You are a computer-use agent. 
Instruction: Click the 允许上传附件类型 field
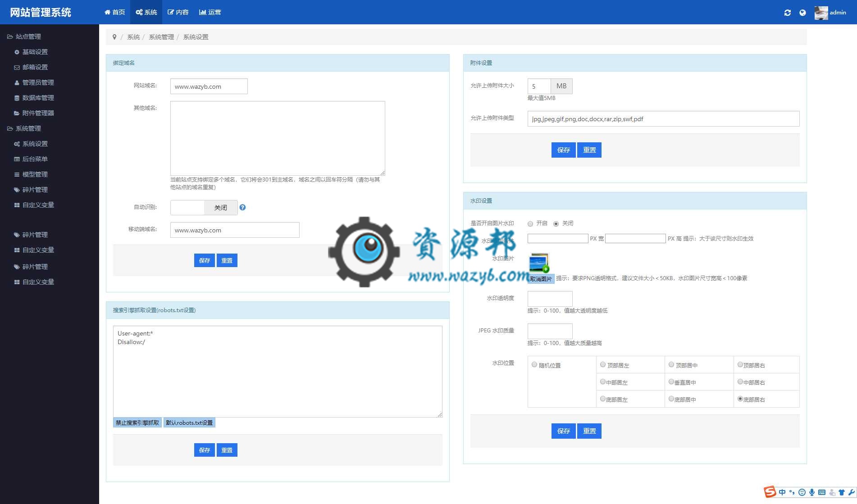pos(663,119)
